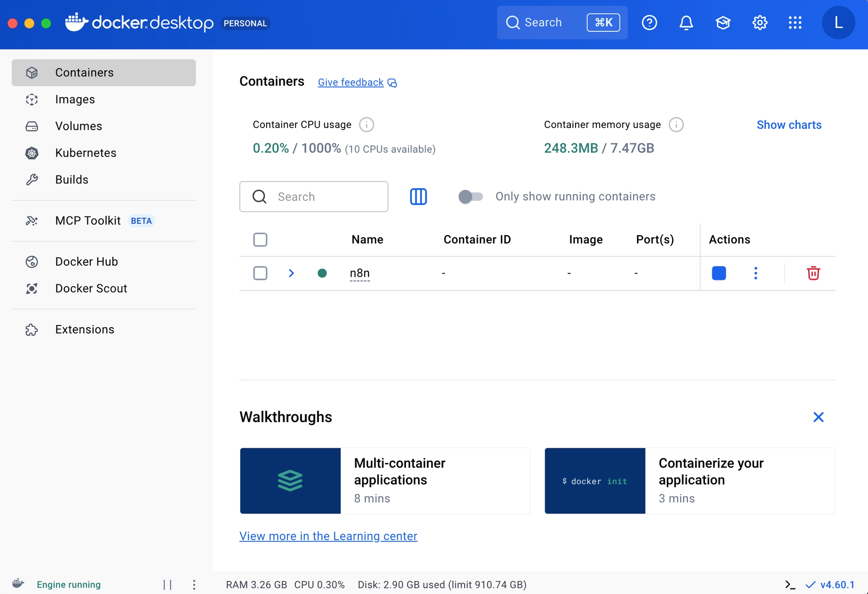The image size is (868, 594).
Task: Go to Images in sidebar
Action: [75, 99]
